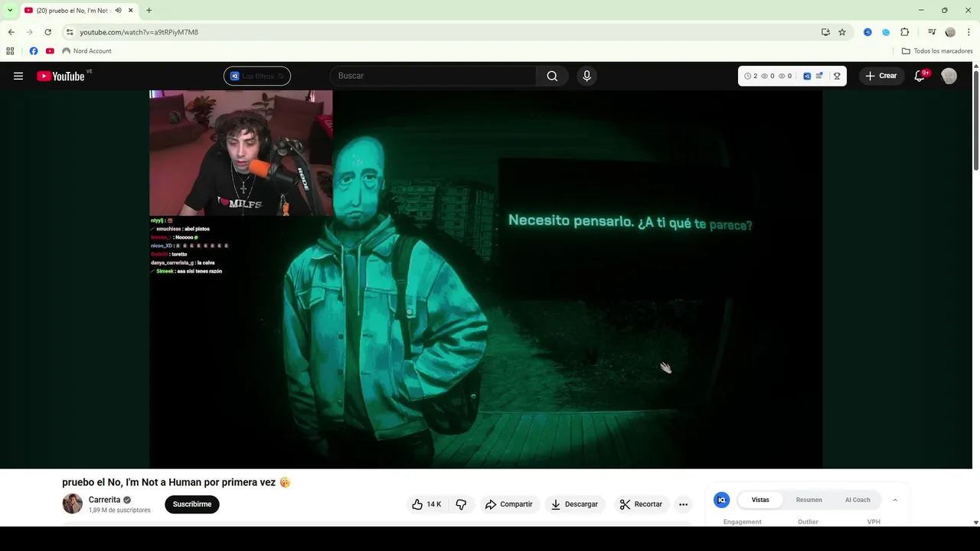980x551 pixels.
Task: Open the Carrerita channel name link
Action: (104, 500)
